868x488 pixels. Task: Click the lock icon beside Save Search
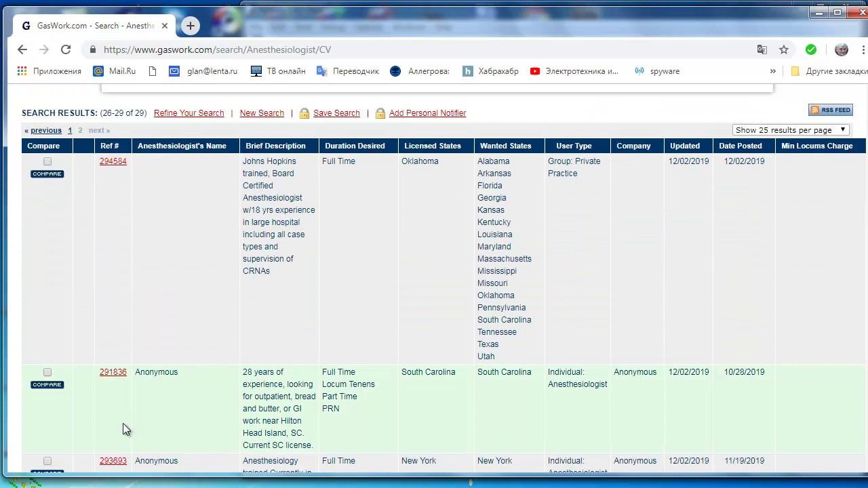pos(304,113)
